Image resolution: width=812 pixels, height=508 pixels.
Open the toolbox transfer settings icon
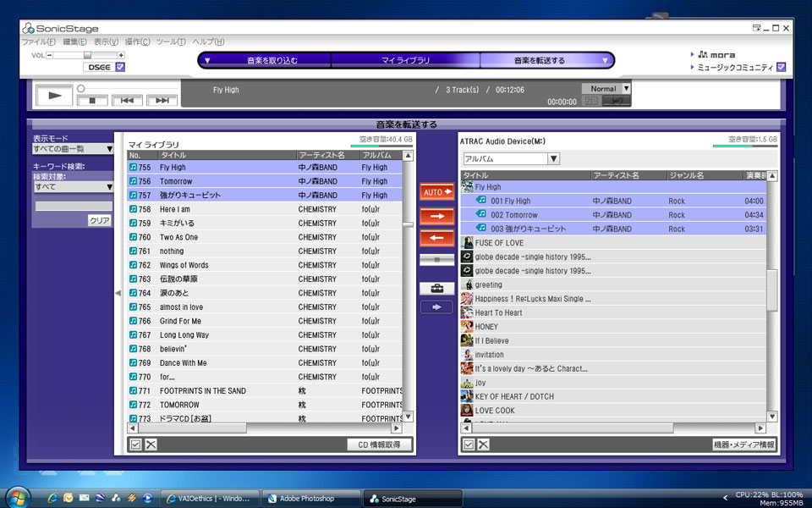(x=437, y=288)
